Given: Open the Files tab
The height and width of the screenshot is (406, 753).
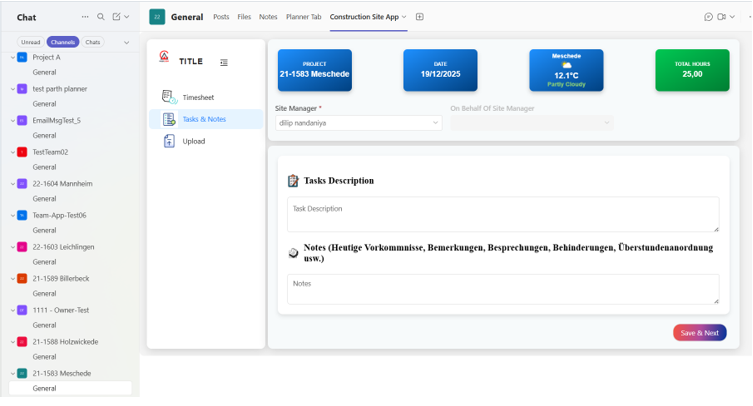Looking at the screenshot, I should [244, 17].
